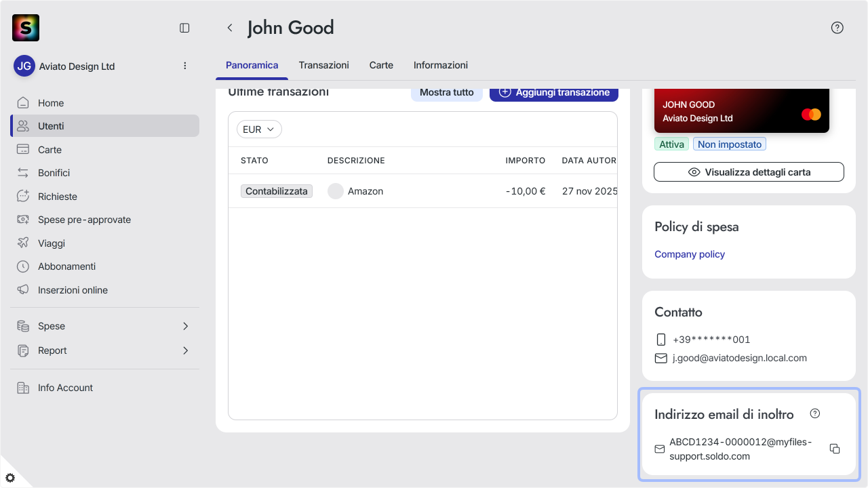Click the ABCD1234-0000012 forwarding email text
Viewport: 868px width, 488px height.
pos(741,449)
